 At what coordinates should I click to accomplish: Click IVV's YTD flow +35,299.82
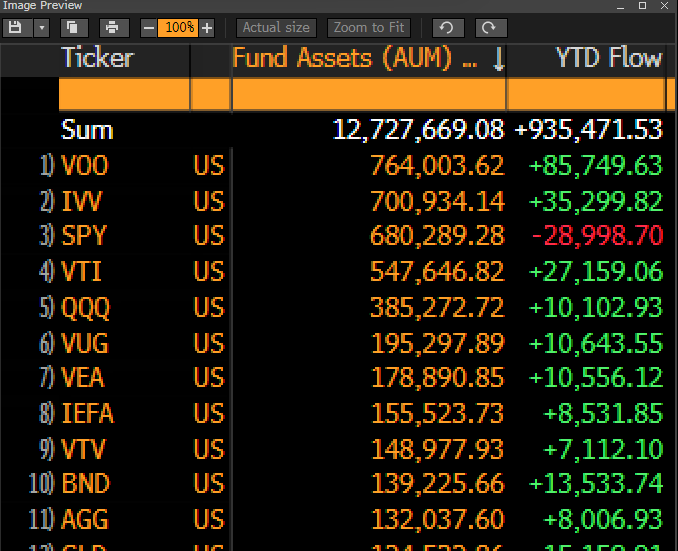(x=595, y=202)
